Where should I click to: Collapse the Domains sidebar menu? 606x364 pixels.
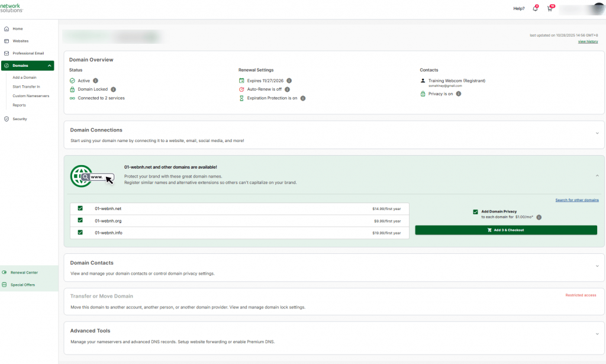tap(50, 65)
